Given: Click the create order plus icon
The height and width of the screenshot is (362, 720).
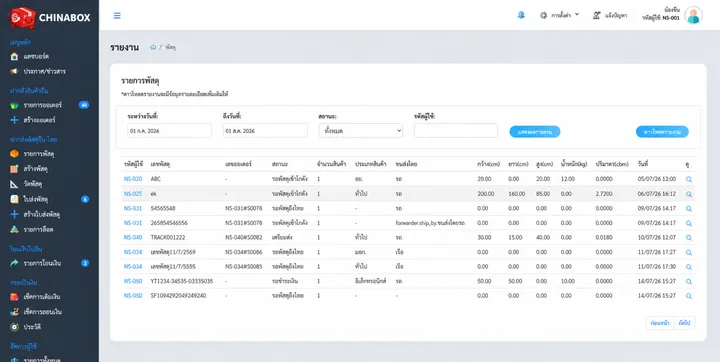Looking at the screenshot, I should point(14,120).
